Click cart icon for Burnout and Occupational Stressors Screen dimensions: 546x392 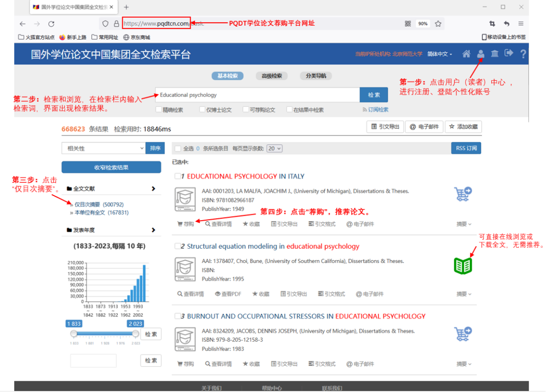(x=463, y=334)
